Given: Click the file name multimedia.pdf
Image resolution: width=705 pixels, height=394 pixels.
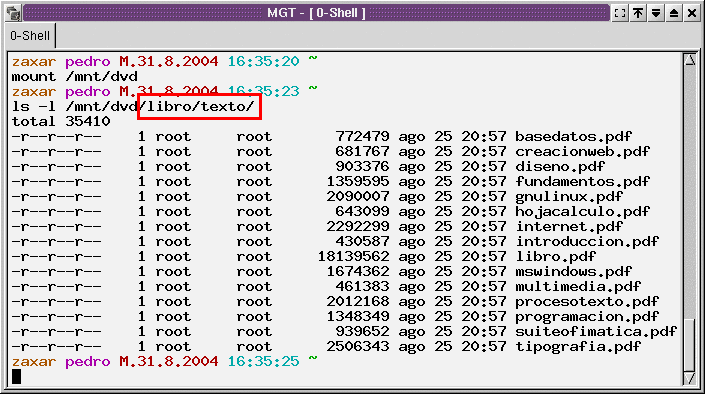Looking at the screenshot, I should pos(578,287).
